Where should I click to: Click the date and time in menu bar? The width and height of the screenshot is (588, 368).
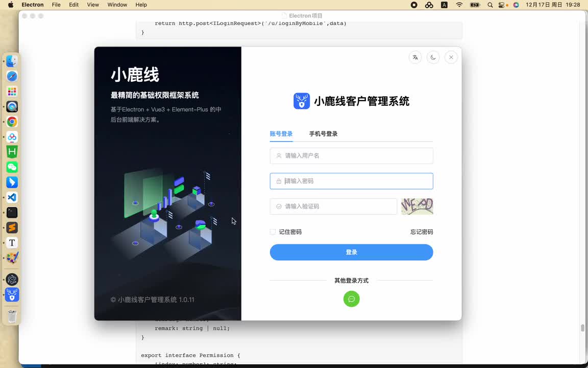[553, 5]
